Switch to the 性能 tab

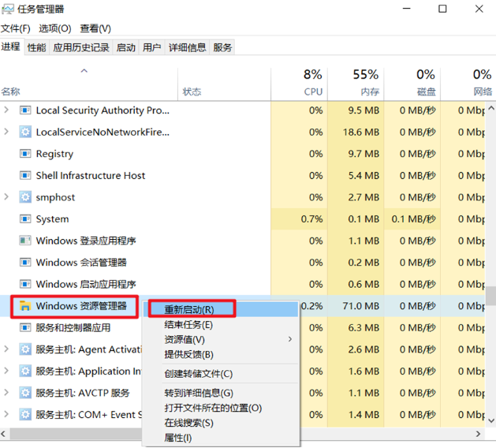pyautogui.click(x=37, y=47)
